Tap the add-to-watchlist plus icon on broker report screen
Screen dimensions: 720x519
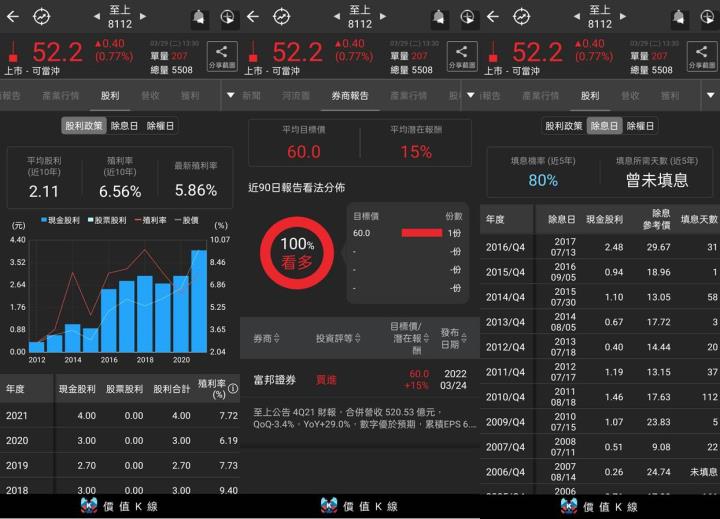pos(467,17)
